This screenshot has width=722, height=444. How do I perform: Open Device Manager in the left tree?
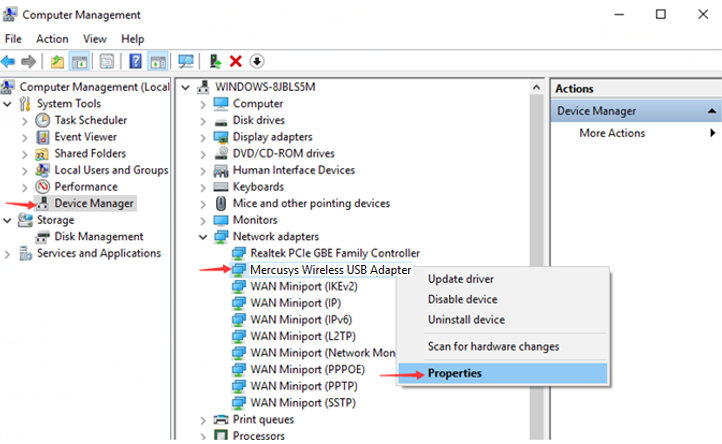tap(93, 203)
